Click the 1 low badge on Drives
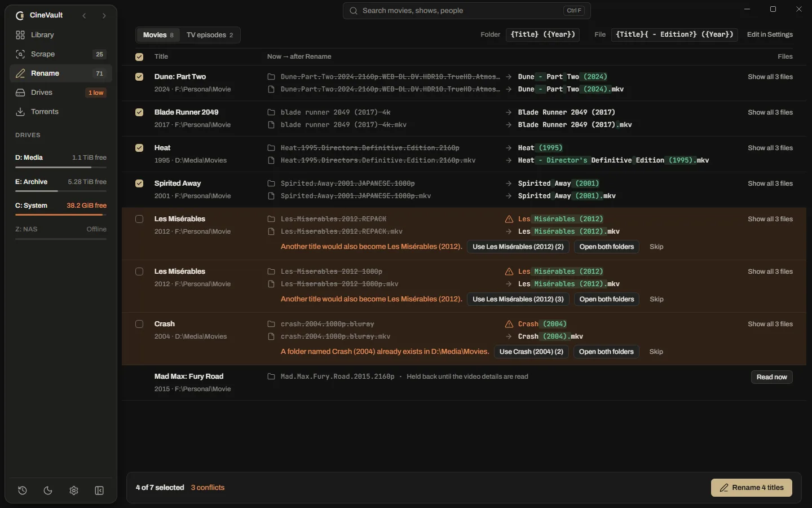Image resolution: width=812 pixels, height=508 pixels. click(96, 93)
